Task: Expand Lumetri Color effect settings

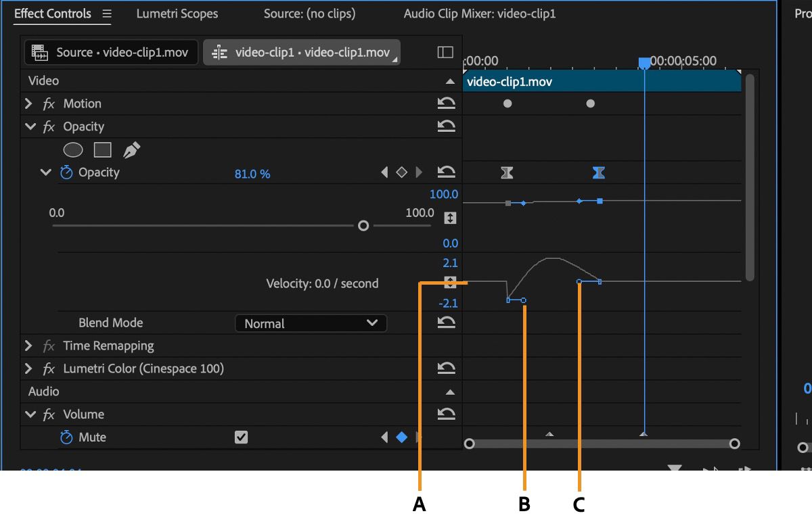Action: click(28, 368)
